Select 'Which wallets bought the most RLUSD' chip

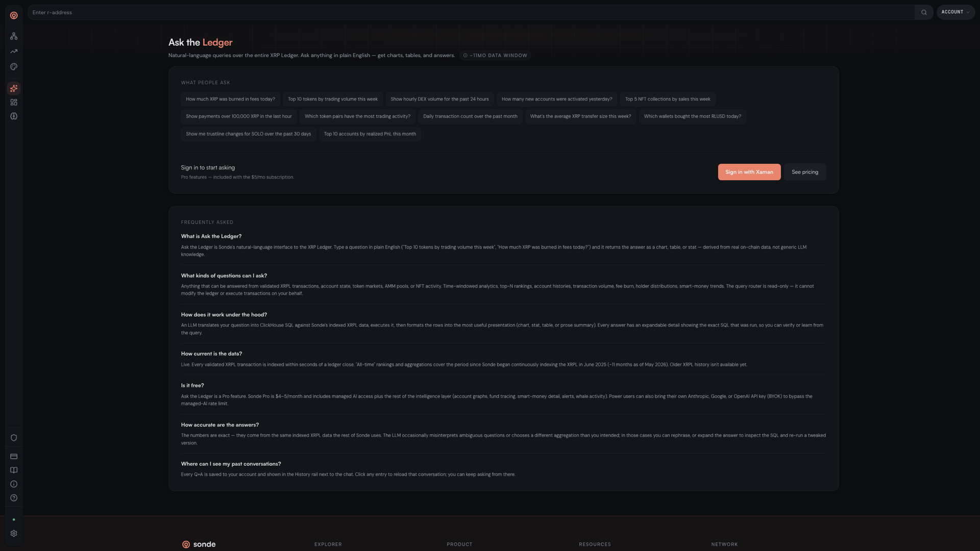693,116
